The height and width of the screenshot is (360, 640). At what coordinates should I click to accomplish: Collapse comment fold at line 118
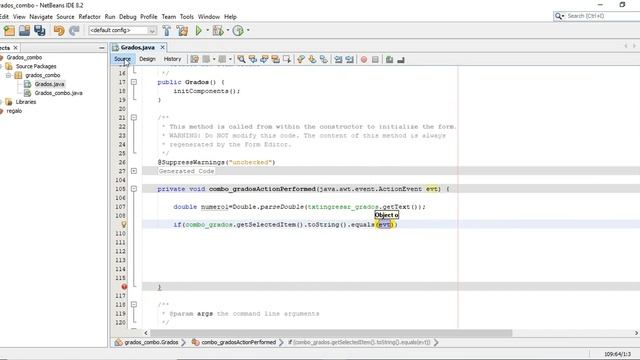[134, 304]
